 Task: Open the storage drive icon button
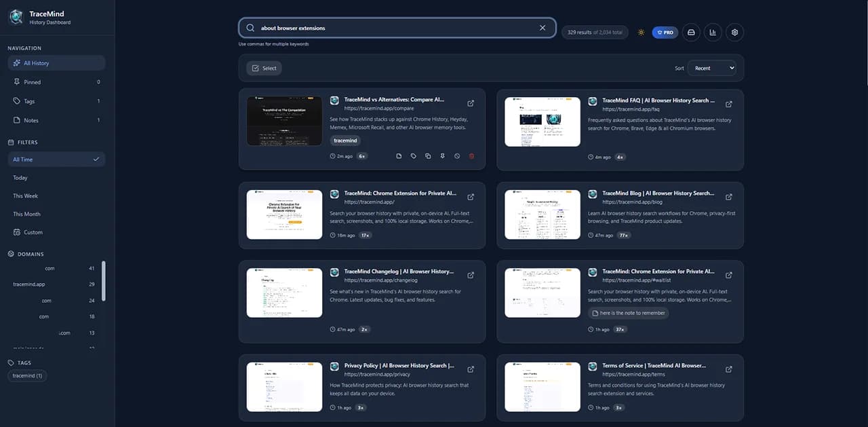[x=691, y=32]
